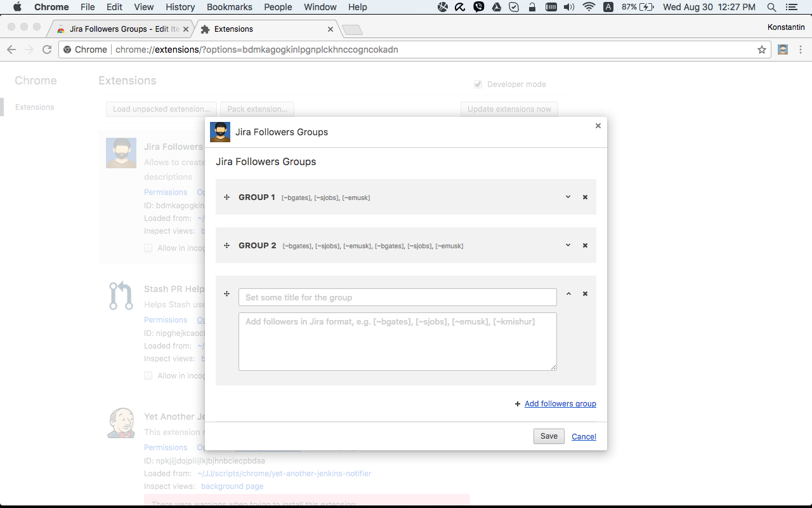812x508 pixels.
Task: Expand GROUP 1 details
Action: tap(568, 197)
